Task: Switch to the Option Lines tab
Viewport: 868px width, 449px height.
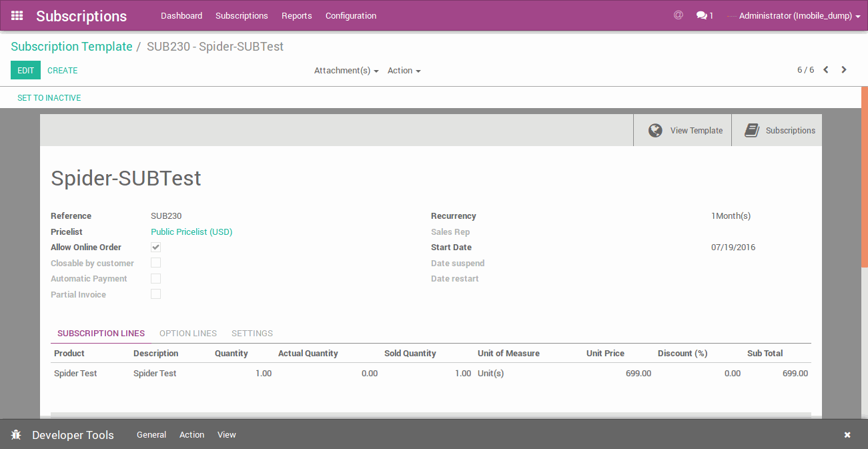Action: click(188, 334)
